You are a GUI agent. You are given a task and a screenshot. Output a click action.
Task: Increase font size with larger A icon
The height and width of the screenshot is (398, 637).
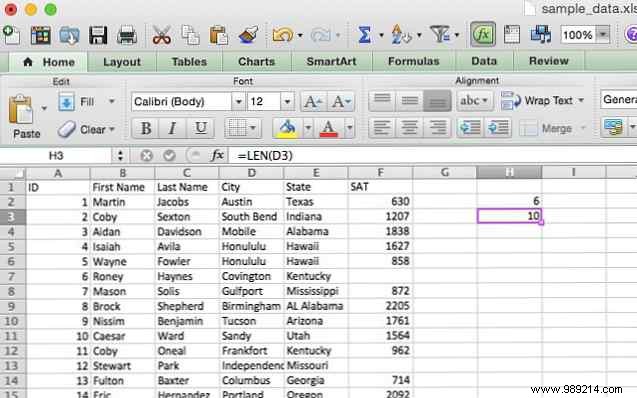313,102
